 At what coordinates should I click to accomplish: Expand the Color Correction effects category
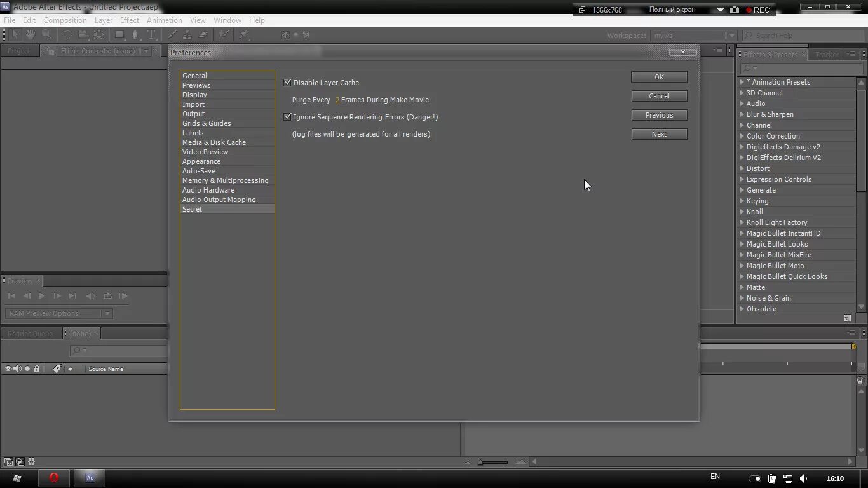(742, 136)
